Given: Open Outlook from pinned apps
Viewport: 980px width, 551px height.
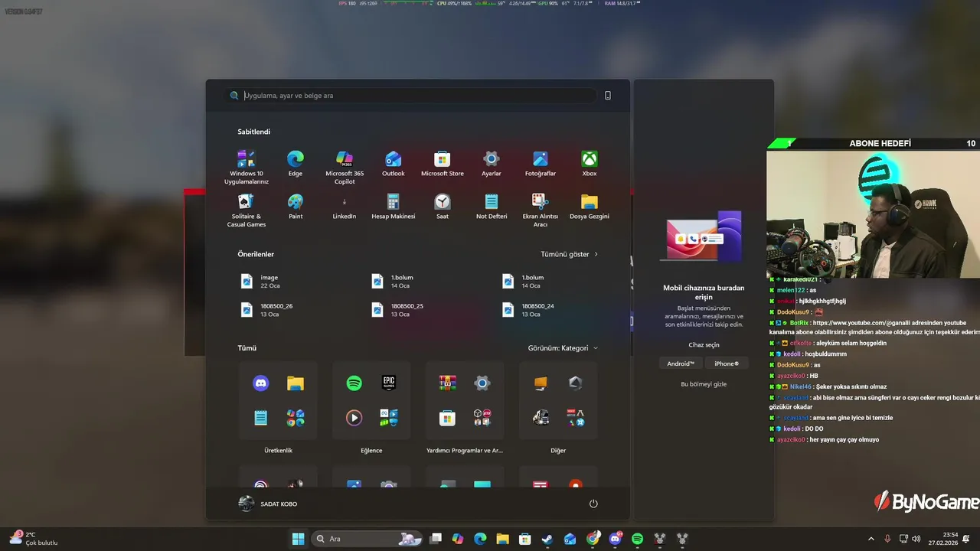Looking at the screenshot, I should click(394, 164).
